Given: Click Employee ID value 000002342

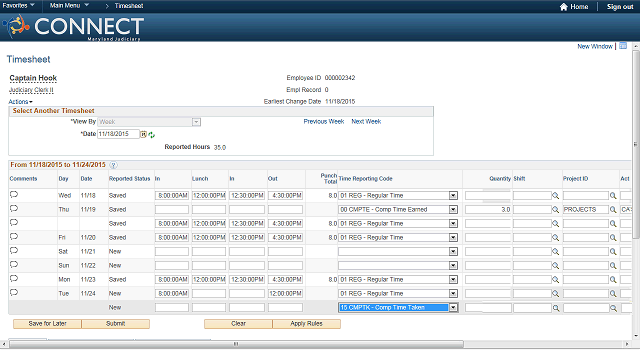Looking at the screenshot, I should (x=340, y=78).
